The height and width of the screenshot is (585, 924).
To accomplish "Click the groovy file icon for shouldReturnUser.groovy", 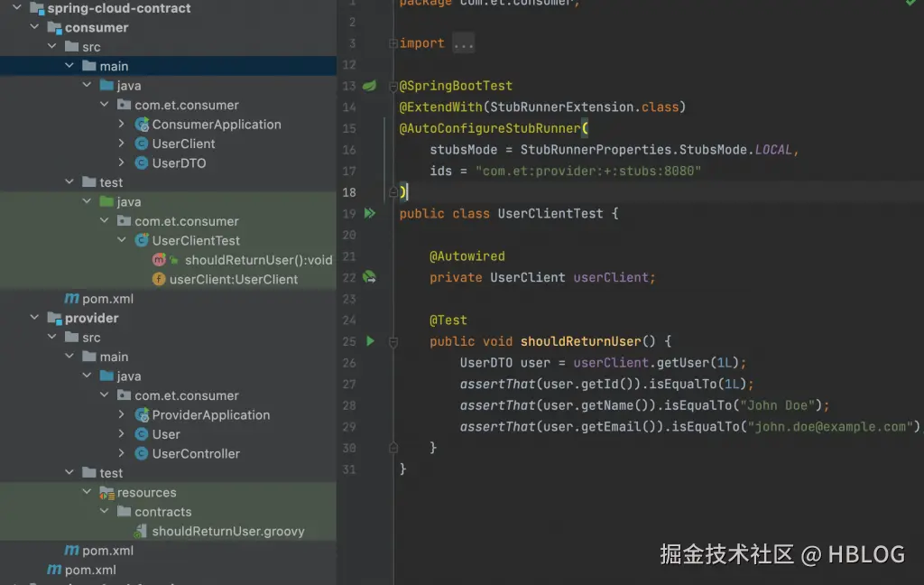I will click(141, 532).
